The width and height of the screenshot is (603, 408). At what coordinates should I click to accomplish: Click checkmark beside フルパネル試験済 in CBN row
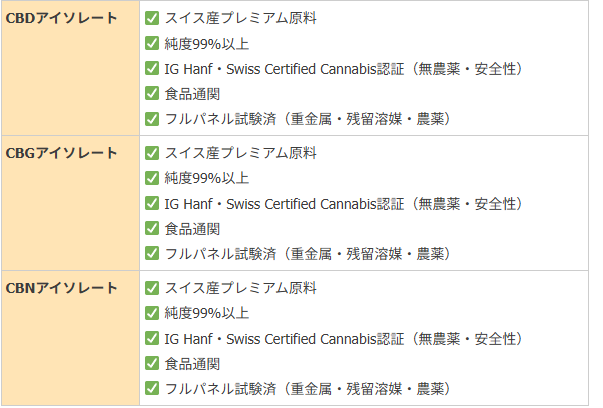(152, 388)
